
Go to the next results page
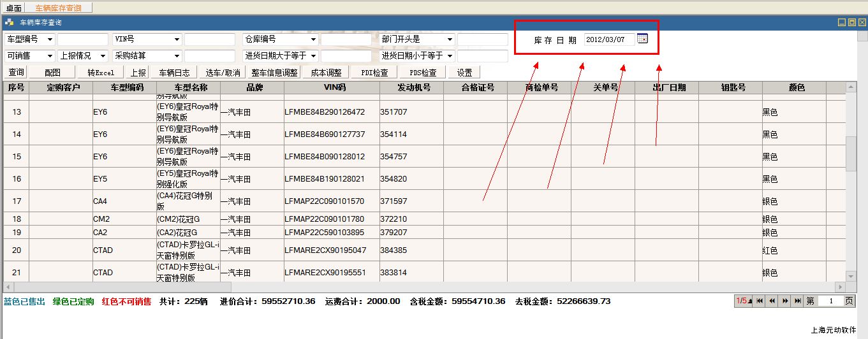(x=785, y=301)
